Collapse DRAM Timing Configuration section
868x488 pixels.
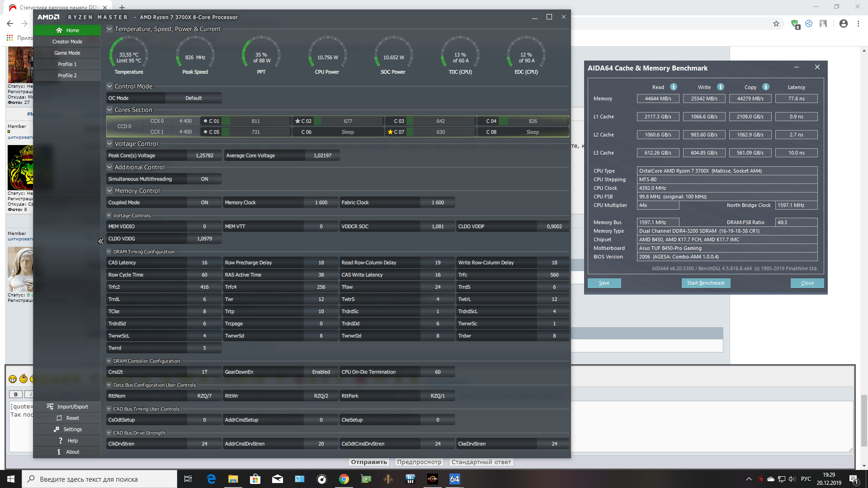coord(109,252)
